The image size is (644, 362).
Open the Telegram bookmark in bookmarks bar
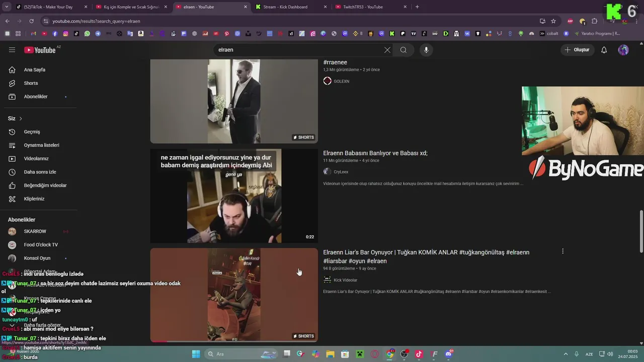click(98, 34)
